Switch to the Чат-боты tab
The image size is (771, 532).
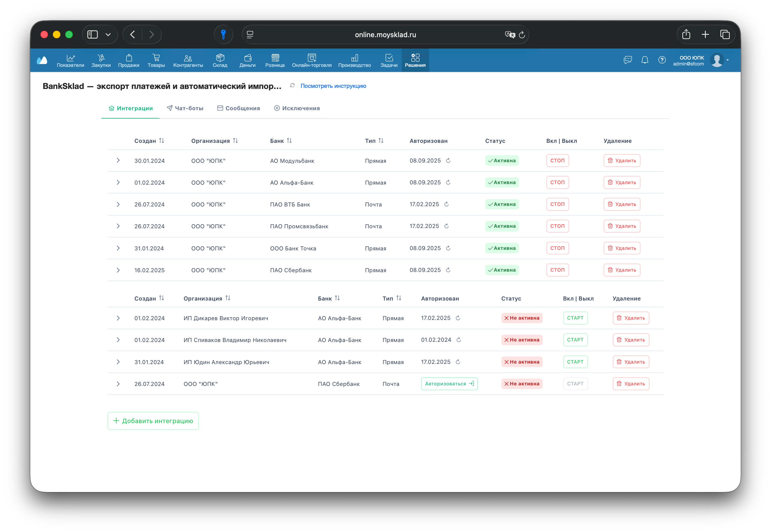click(185, 108)
